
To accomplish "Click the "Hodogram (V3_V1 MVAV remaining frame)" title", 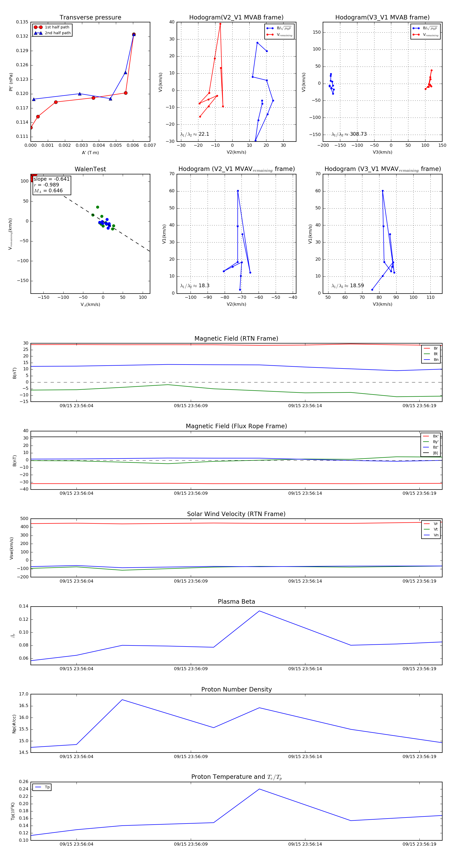I will [x=382, y=169].
